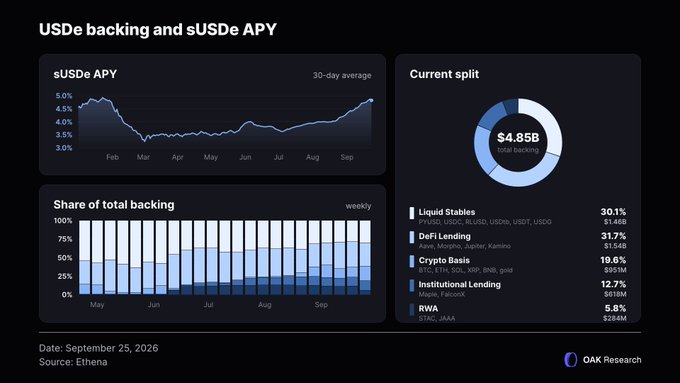The width and height of the screenshot is (680, 383).
Task: Click the PYUSD, USDC stablecoin list
Action: [485, 222]
